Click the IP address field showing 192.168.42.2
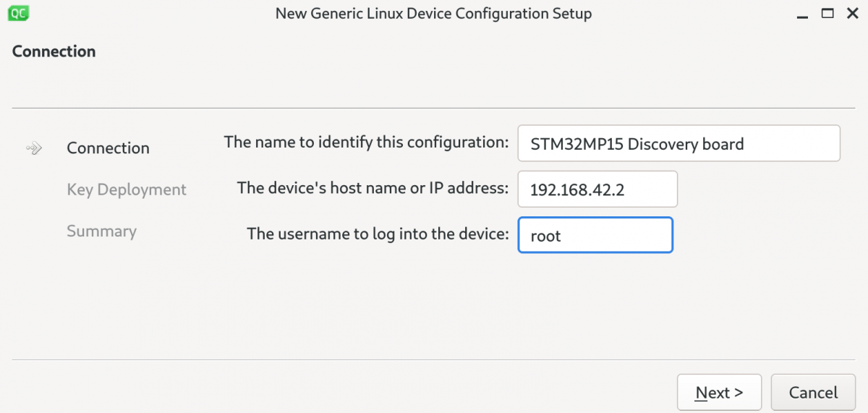Image resolution: width=868 pixels, height=413 pixels. [x=597, y=190]
